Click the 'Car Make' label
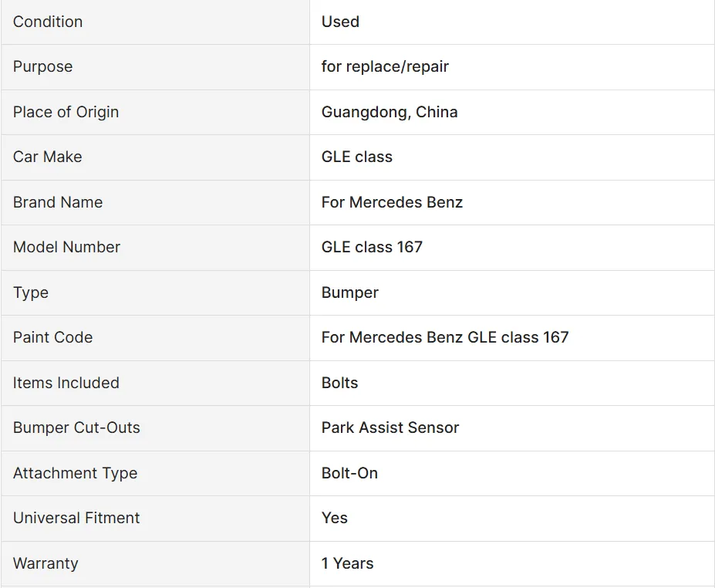The width and height of the screenshot is (715, 588). 47,157
